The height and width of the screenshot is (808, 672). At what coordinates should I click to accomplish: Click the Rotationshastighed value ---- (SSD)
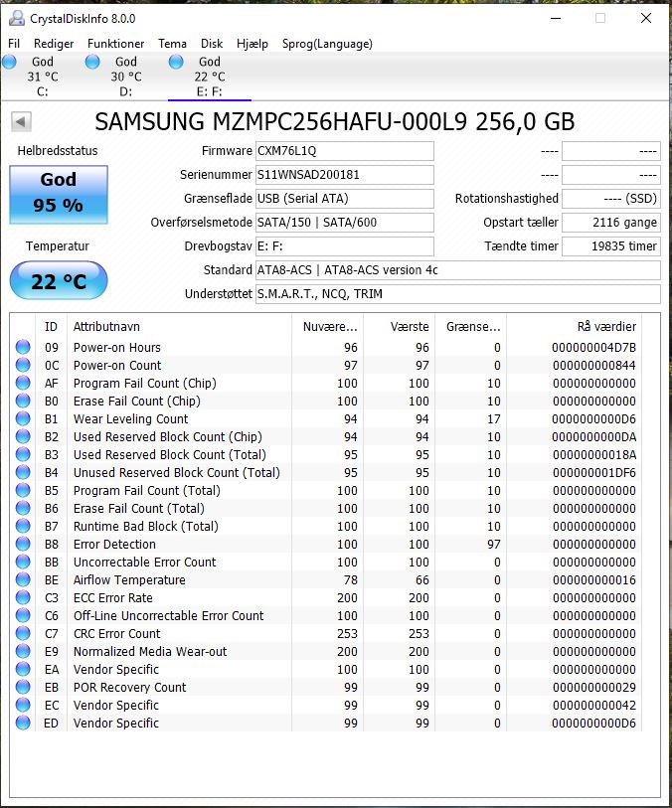point(611,199)
